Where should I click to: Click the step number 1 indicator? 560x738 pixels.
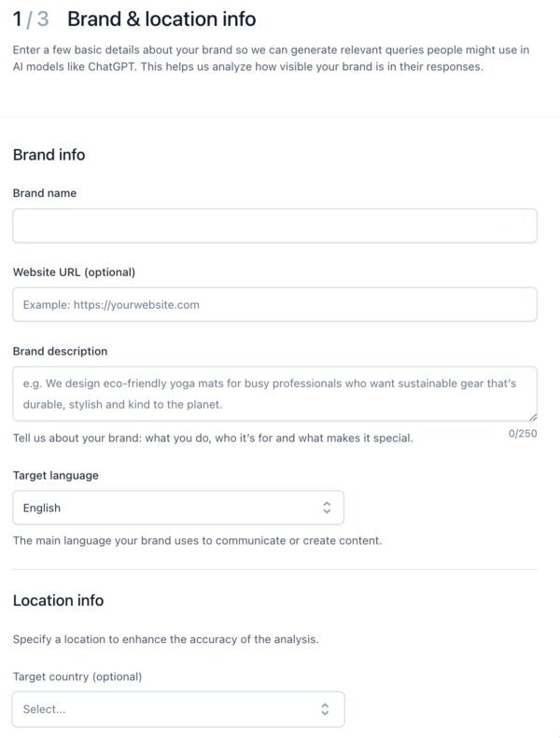pyautogui.click(x=18, y=19)
